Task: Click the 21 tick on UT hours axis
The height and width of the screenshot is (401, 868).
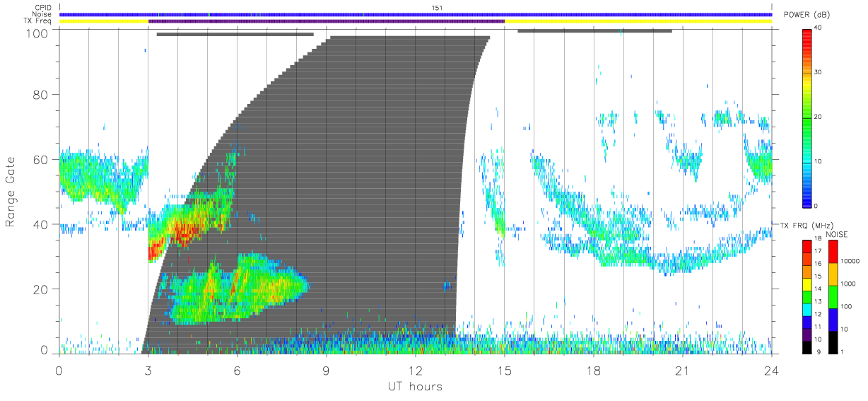Action: coord(682,370)
